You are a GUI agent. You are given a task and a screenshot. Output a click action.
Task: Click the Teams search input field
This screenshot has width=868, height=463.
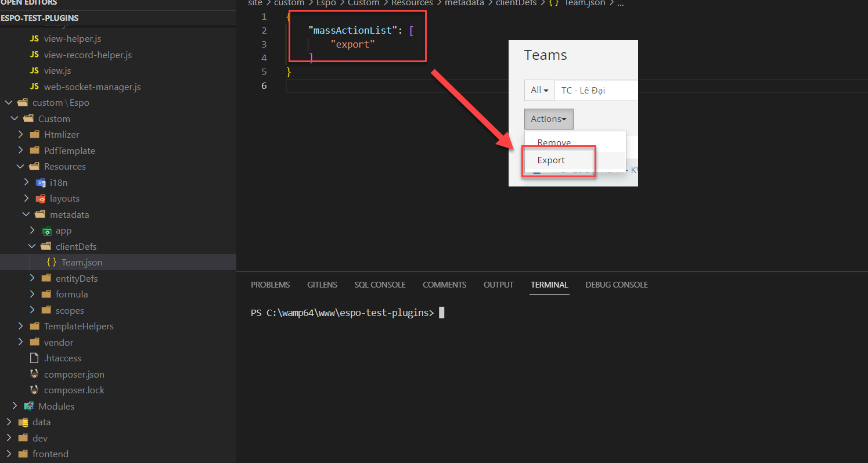click(x=596, y=90)
